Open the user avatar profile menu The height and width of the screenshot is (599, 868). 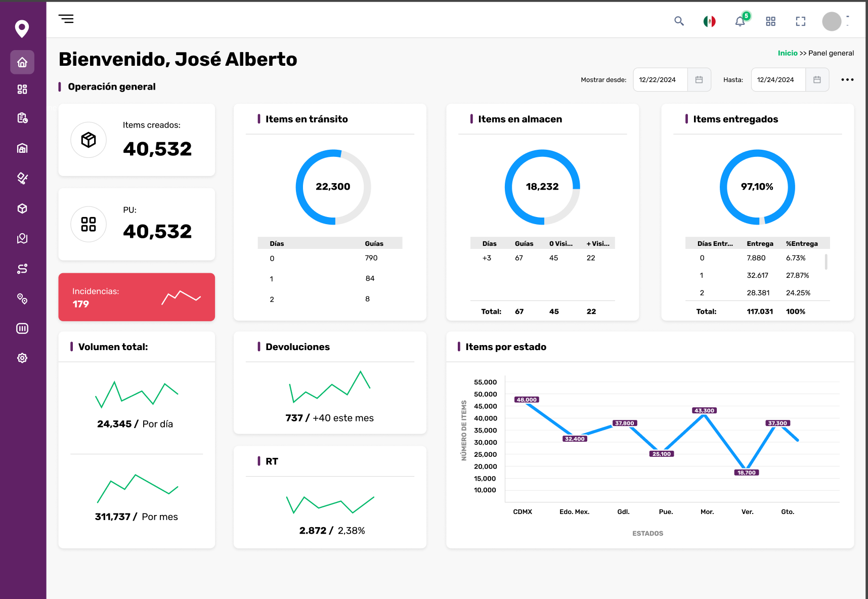832,21
